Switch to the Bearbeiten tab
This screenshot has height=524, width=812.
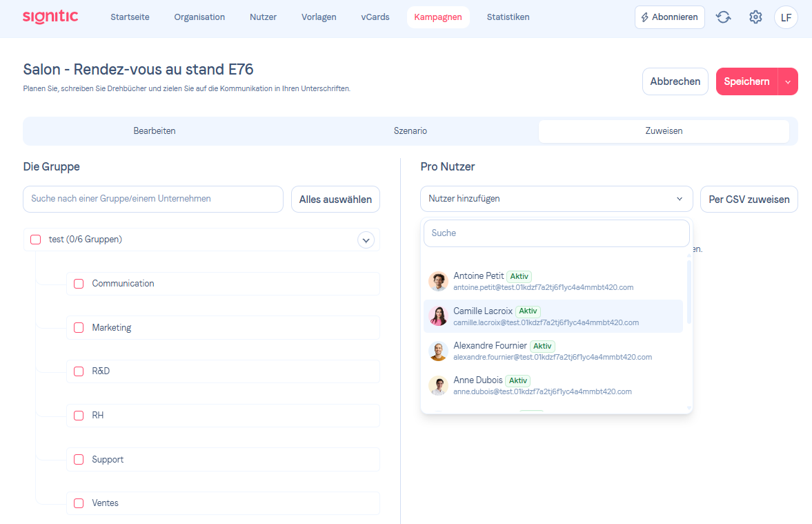(155, 131)
